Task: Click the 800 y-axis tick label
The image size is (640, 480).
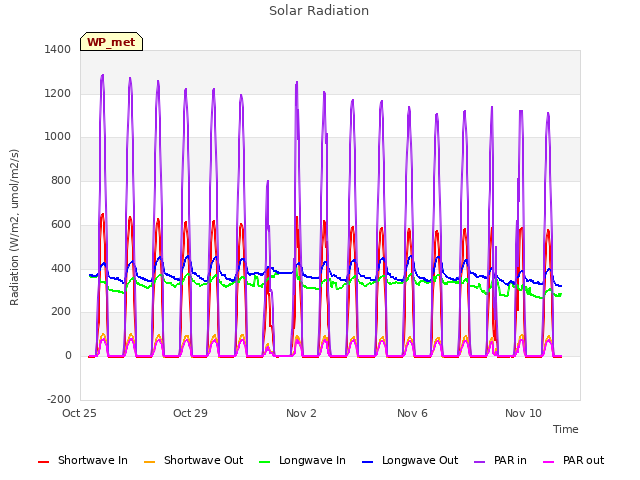Action: point(61,180)
